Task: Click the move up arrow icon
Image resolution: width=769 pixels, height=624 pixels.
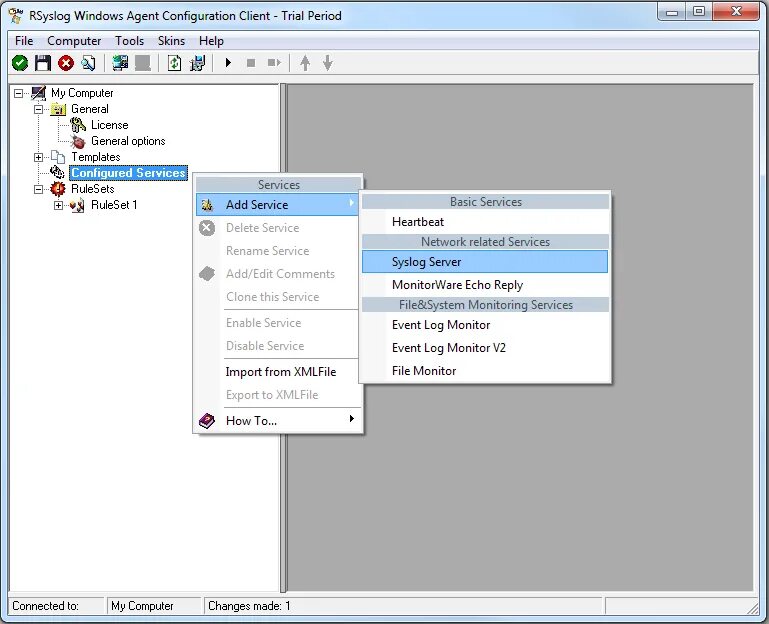Action: [x=305, y=63]
